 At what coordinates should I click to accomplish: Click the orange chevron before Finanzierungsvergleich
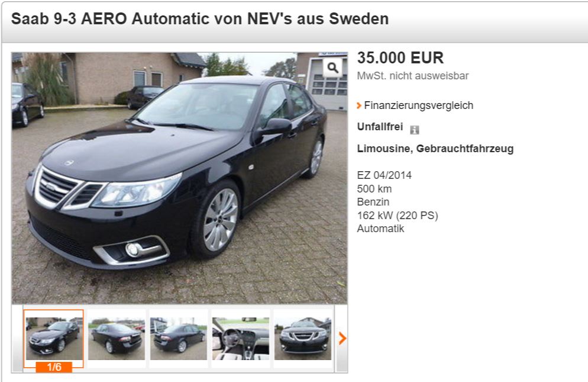(x=359, y=105)
